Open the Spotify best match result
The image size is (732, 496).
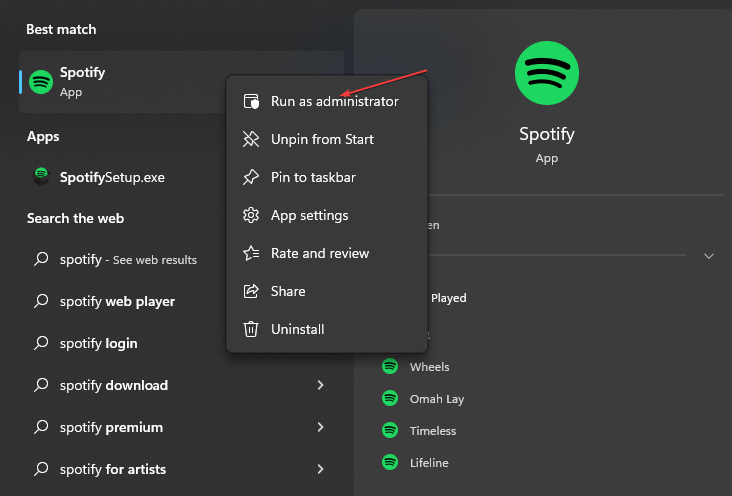(122, 82)
